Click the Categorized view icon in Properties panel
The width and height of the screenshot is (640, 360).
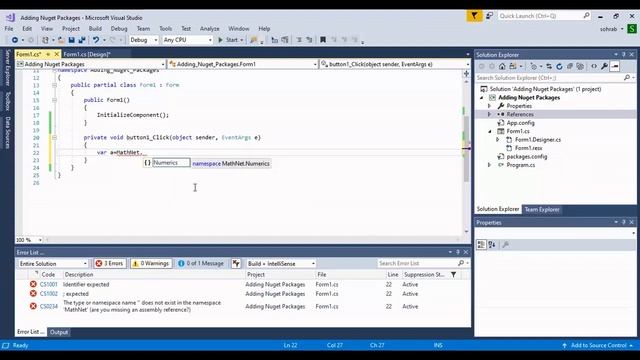[x=481, y=244]
